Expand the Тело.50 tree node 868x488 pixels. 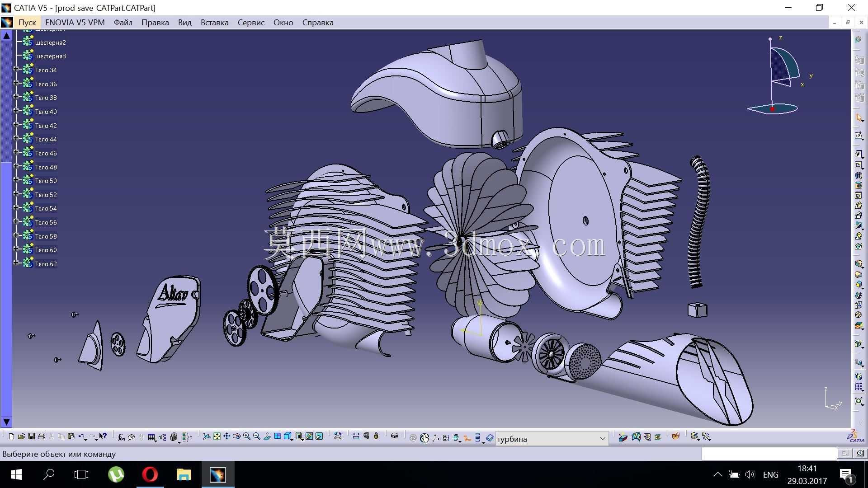tap(16, 180)
